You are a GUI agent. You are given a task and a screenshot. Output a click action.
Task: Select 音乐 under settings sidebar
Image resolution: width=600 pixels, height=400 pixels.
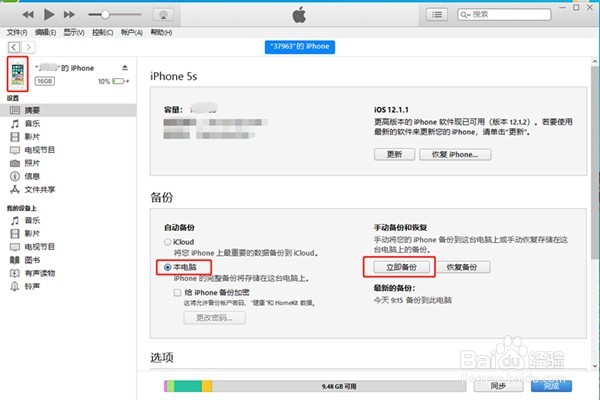click(32, 123)
